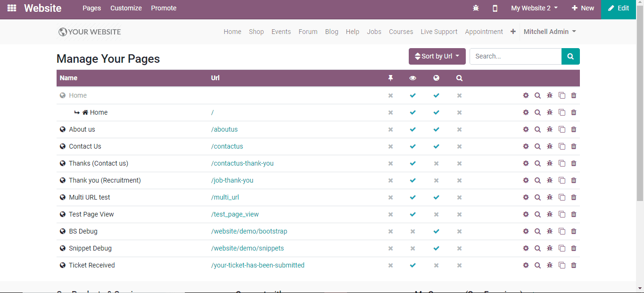Viewport: 644px width, 293px height.
Task: Open gear icon for top Home row
Action: click(x=526, y=95)
